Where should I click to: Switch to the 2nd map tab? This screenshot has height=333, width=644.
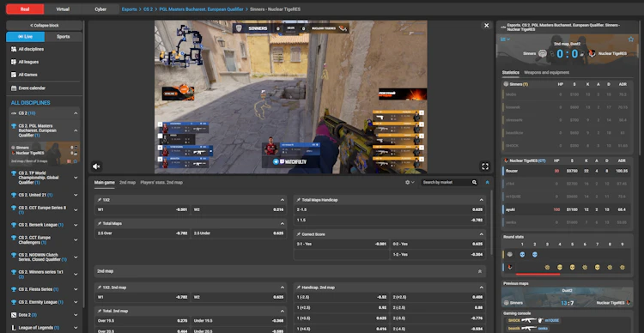(x=127, y=182)
